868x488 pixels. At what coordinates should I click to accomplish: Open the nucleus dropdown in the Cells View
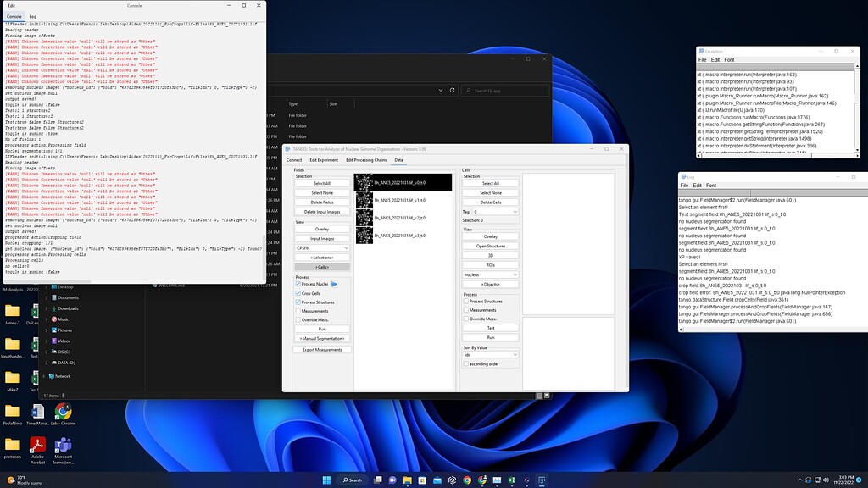[491, 274]
